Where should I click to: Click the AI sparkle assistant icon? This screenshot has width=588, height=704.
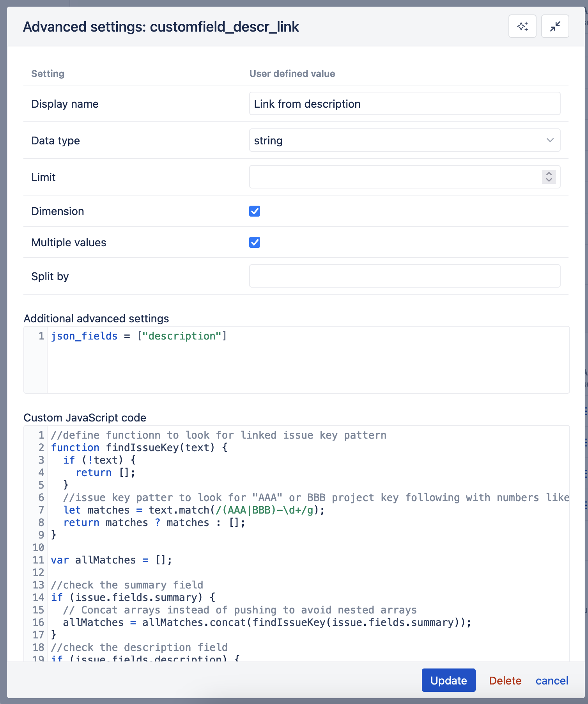point(522,27)
